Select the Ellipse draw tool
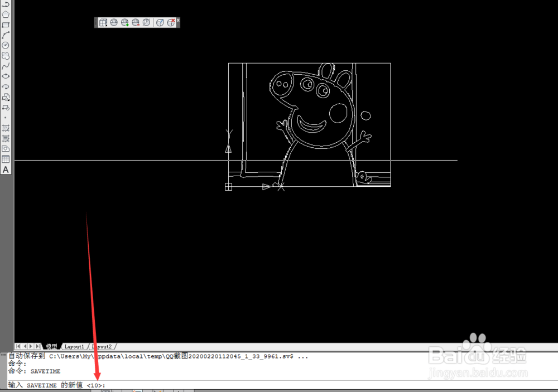This screenshot has height=392, width=558. tap(6, 76)
